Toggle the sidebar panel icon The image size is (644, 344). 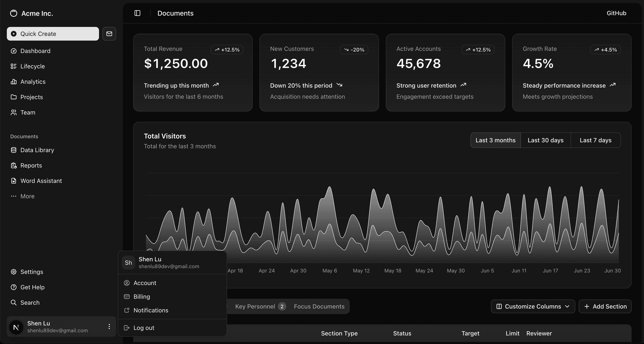(x=137, y=13)
